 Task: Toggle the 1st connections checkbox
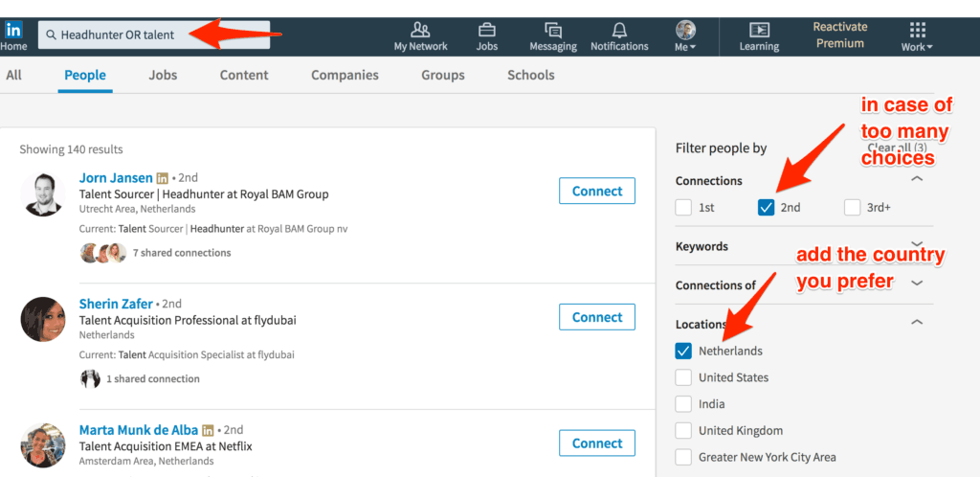[683, 208]
